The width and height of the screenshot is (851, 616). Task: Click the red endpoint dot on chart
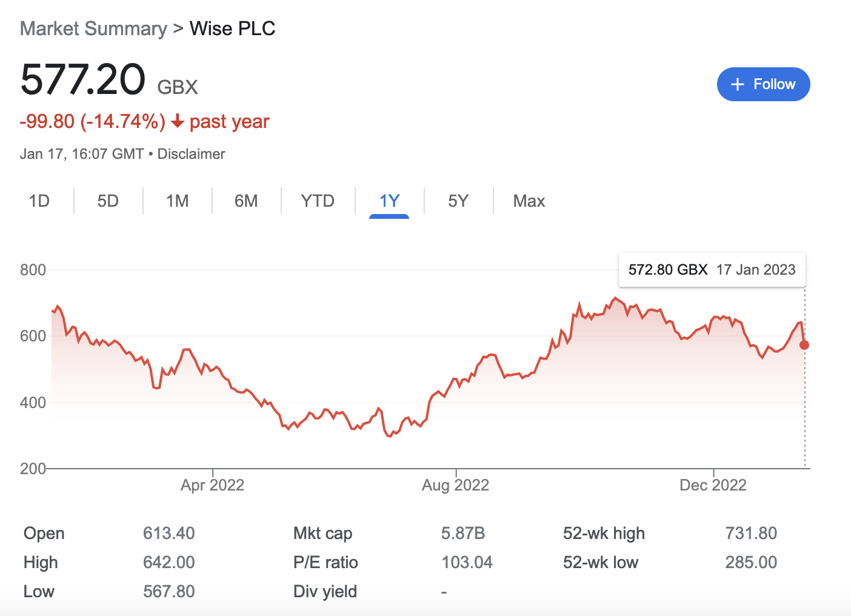pos(804,345)
